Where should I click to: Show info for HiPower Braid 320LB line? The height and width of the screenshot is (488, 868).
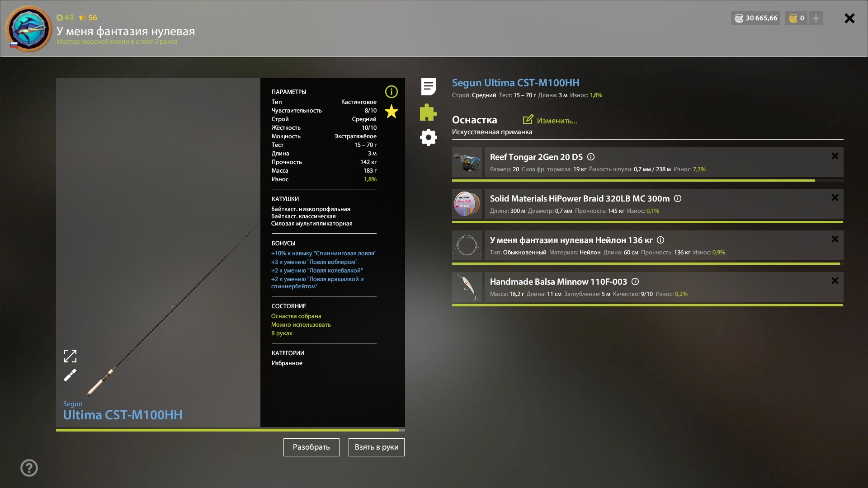pos(678,198)
